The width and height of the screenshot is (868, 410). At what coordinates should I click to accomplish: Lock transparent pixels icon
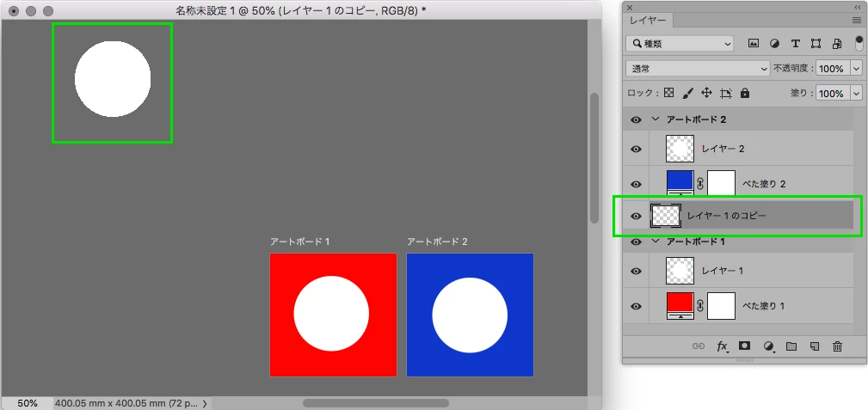click(x=668, y=93)
